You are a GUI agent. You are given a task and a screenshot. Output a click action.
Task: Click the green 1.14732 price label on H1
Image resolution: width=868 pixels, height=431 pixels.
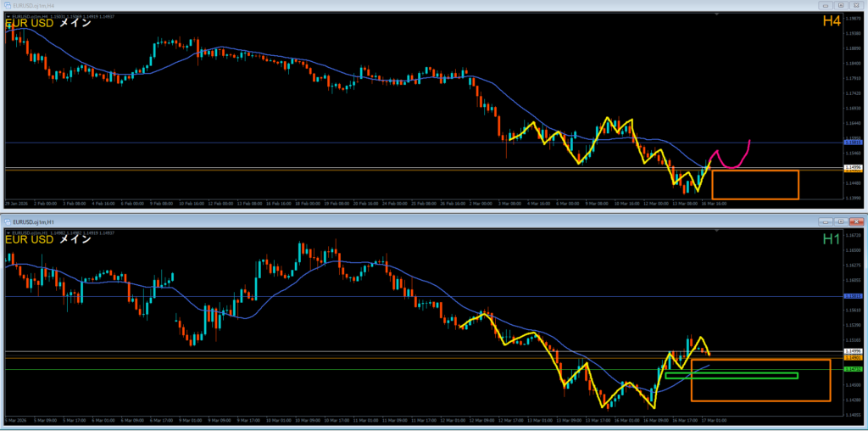pyautogui.click(x=854, y=370)
